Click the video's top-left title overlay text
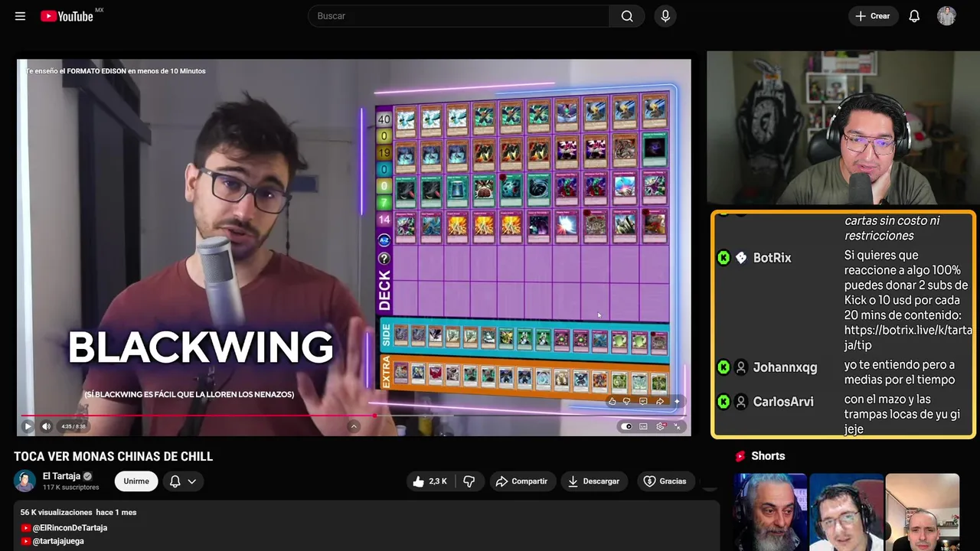Viewport: 980px width, 551px height. (x=116, y=71)
